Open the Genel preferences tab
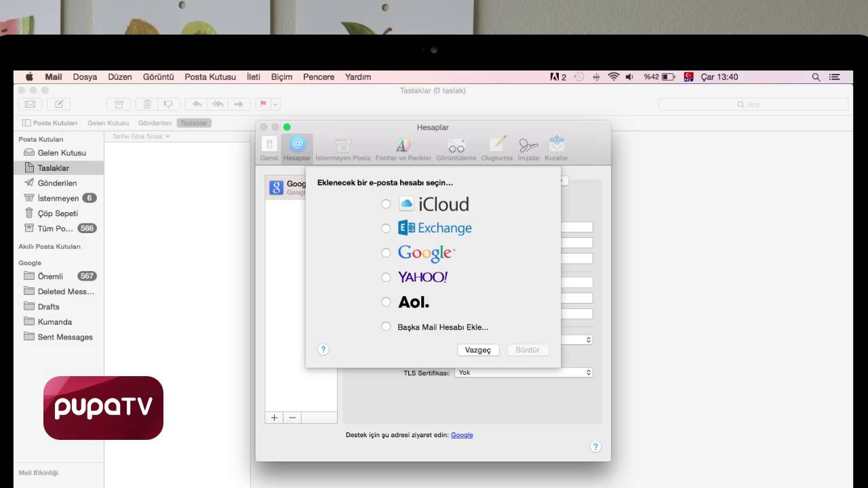 click(x=269, y=149)
